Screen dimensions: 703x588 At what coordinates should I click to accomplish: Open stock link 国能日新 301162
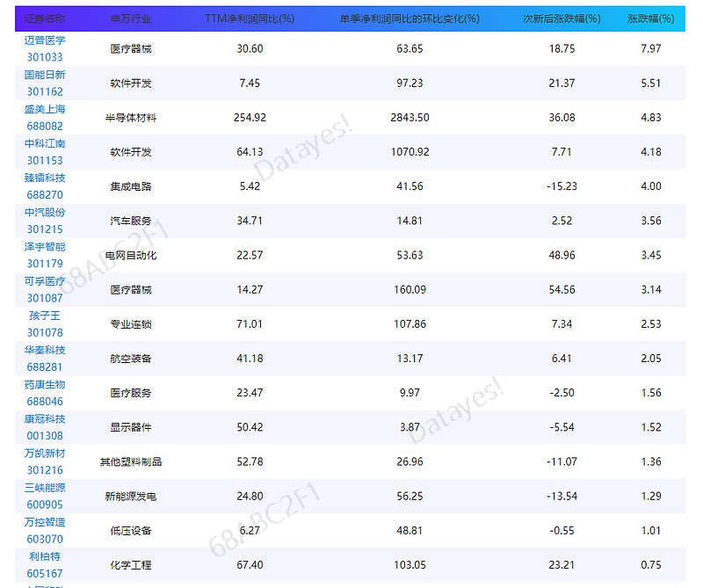pyautogui.click(x=45, y=83)
